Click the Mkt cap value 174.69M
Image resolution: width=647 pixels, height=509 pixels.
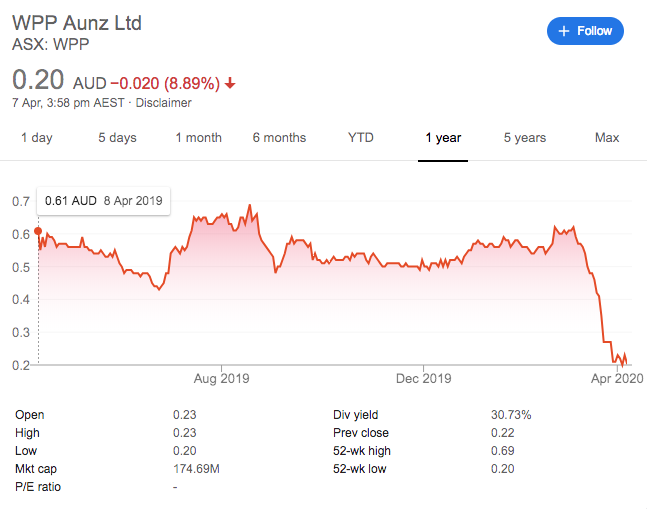pyautogui.click(x=198, y=469)
